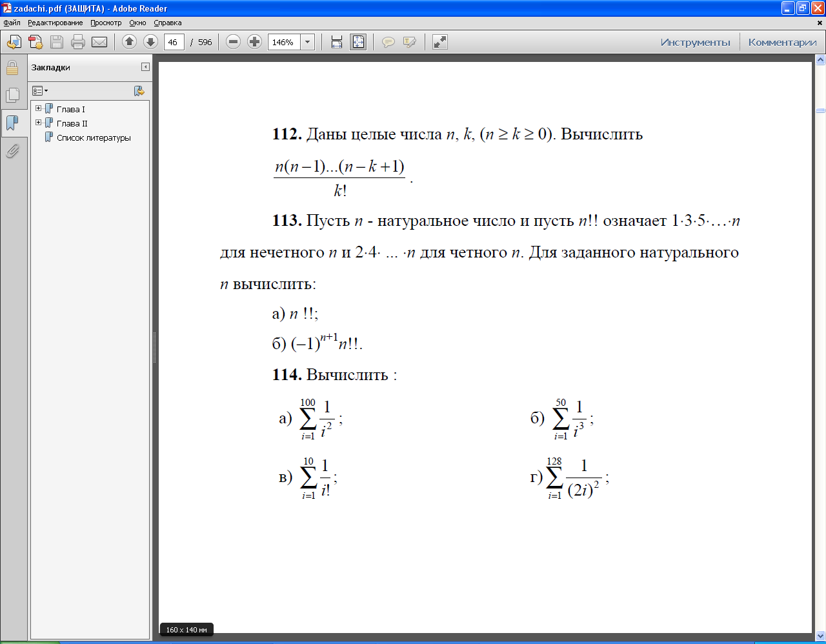The image size is (826, 644).
Task: Click the convert to PDF toolbar icon
Action: point(35,42)
